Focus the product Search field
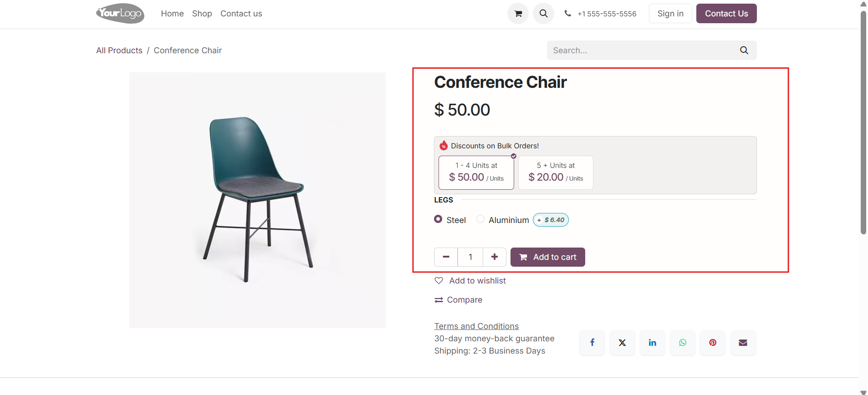Image resolution: width=868 pixels, height=395 pixels. [x=642, y=51]
